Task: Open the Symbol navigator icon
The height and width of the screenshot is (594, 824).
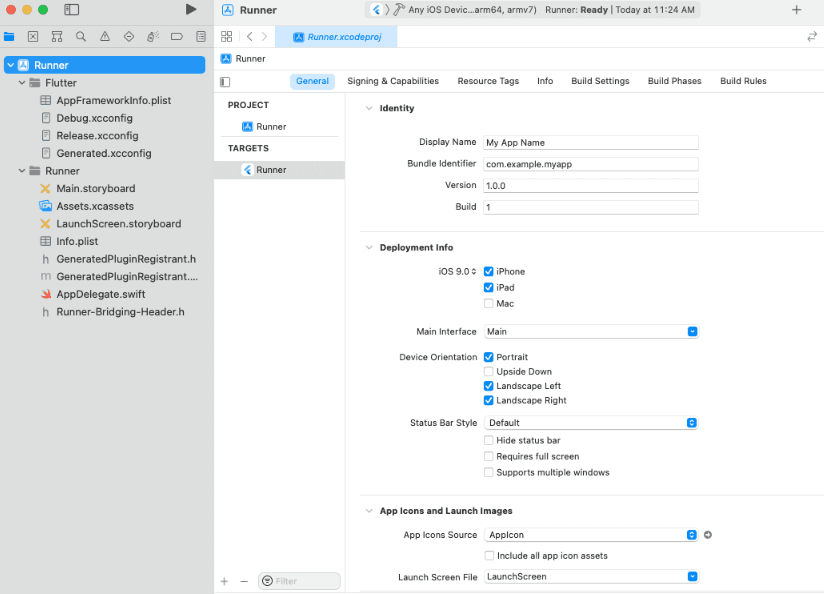Action: tap(57, 36)
